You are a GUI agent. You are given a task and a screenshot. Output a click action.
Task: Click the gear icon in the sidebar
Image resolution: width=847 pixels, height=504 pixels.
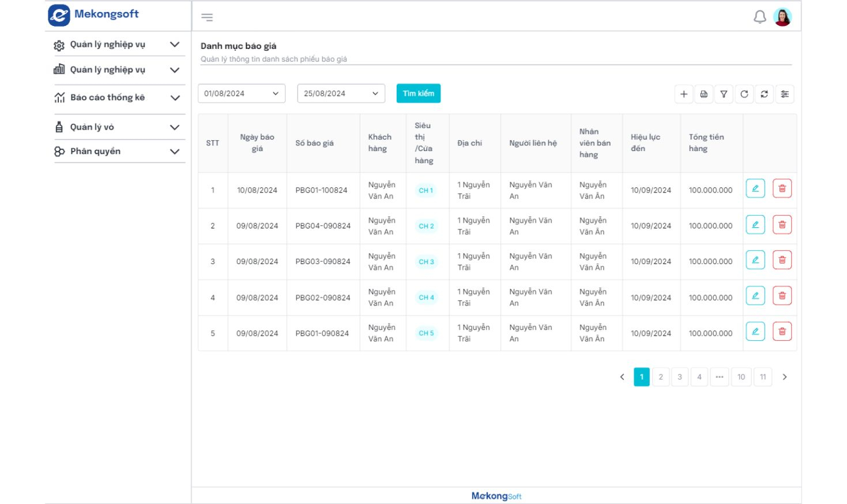point(59,45)
